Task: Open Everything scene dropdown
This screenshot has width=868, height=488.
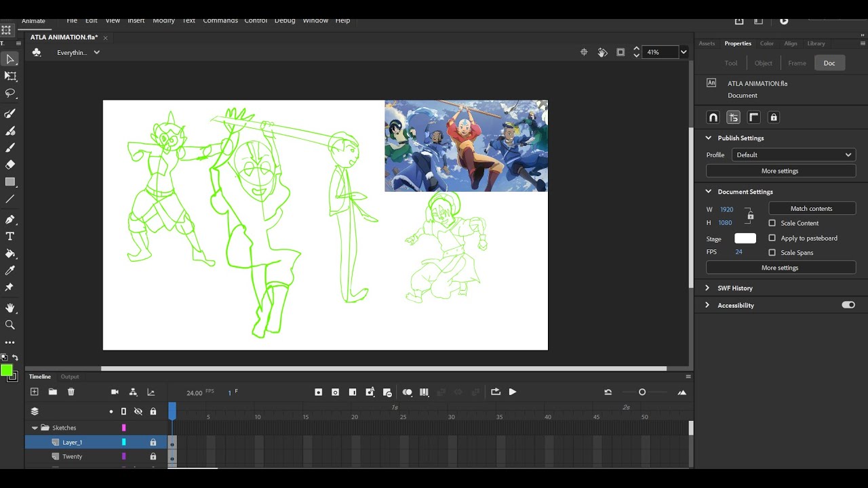Action: [x=78, y=52]
